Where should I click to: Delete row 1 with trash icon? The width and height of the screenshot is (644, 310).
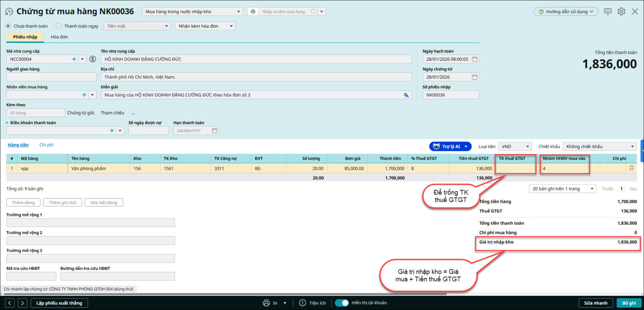point(632,168)
